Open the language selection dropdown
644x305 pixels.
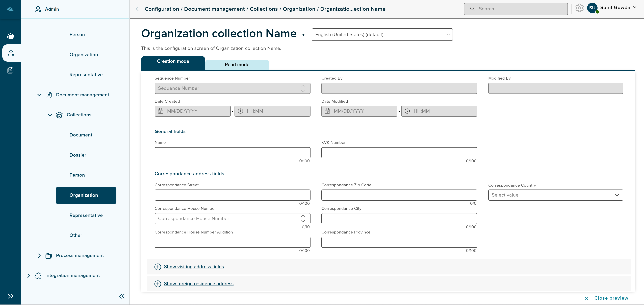382,35
